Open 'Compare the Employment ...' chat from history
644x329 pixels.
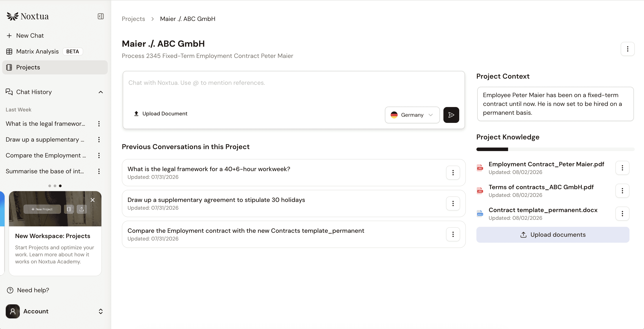[x=46, y=155]
